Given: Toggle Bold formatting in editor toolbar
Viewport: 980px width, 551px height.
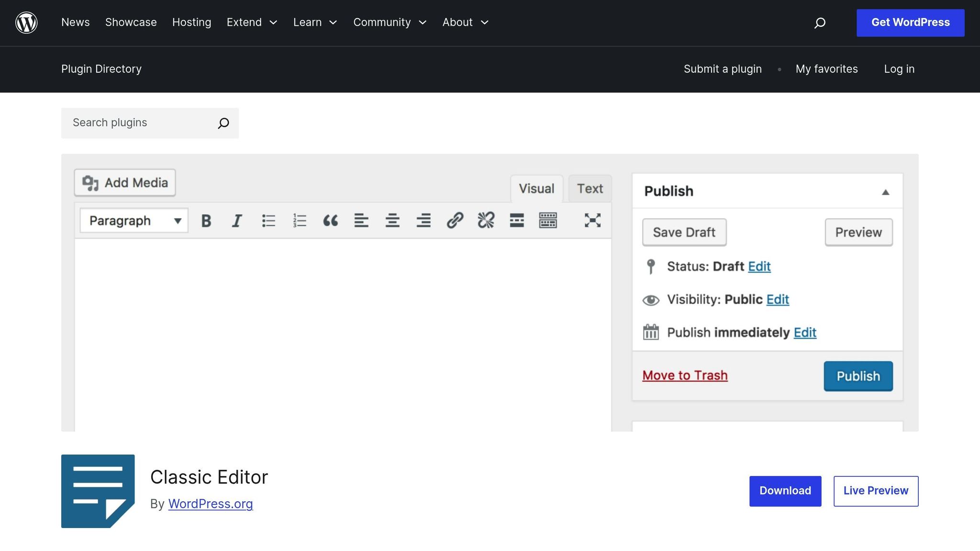Looking at the screenshot, I should [x=206, y=220].
